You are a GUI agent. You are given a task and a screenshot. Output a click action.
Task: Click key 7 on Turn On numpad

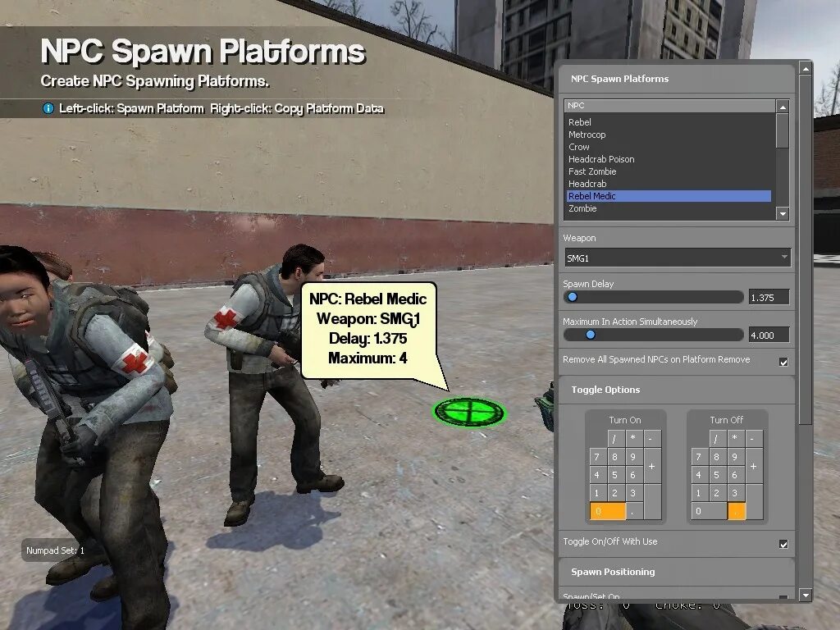point(598,457)
